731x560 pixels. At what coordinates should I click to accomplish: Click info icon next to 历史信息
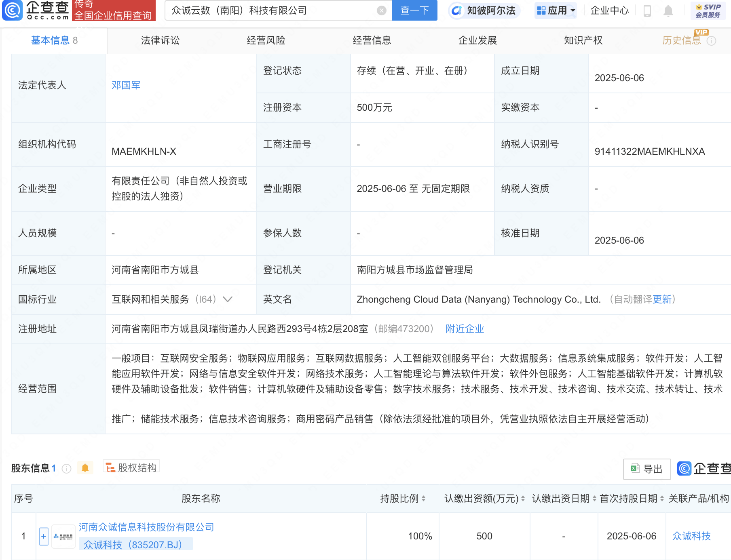711,41
